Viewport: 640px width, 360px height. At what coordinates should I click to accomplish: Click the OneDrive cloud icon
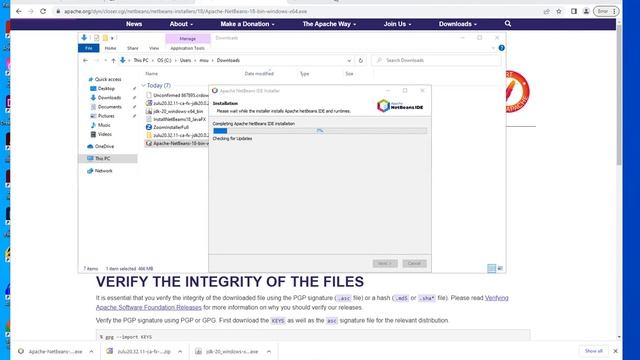[x=90, y=146]
